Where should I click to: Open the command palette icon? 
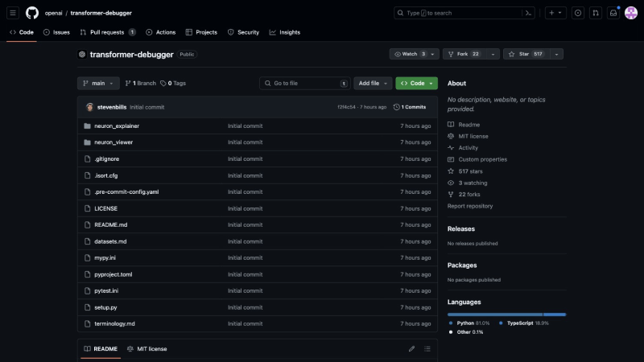(x=528, y=13)
